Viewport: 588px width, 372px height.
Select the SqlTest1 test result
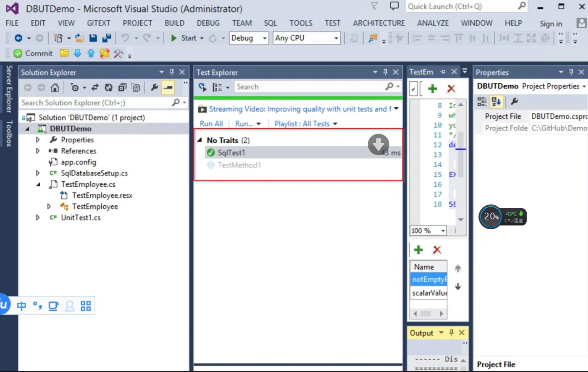point(303,153)
